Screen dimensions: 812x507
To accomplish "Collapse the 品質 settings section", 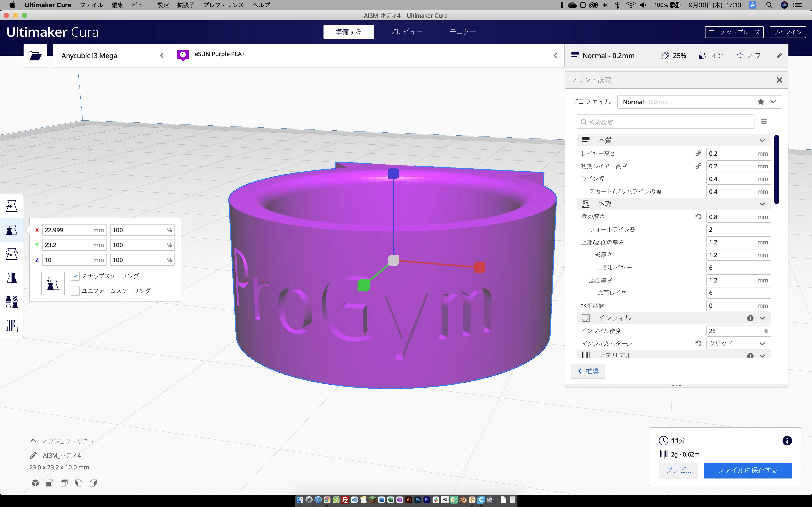I will click(762, 140).
